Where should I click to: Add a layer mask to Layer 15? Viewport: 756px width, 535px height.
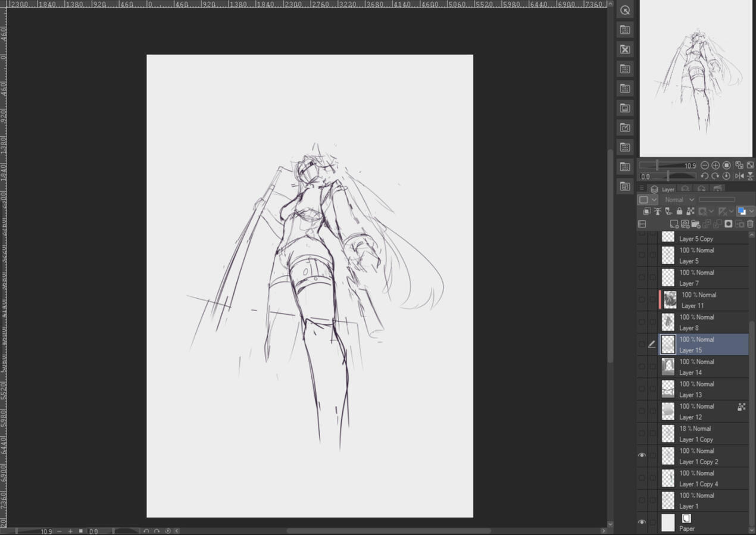point(729,224)
